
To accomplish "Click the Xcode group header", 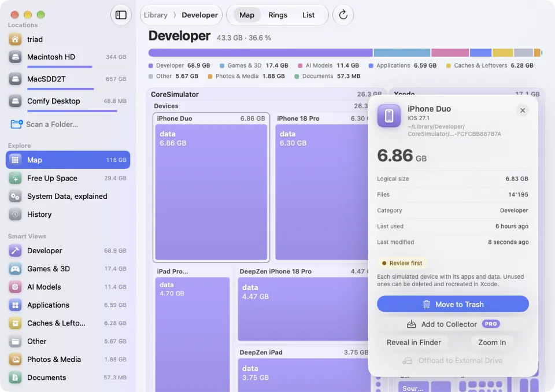I will coord(467,93).
